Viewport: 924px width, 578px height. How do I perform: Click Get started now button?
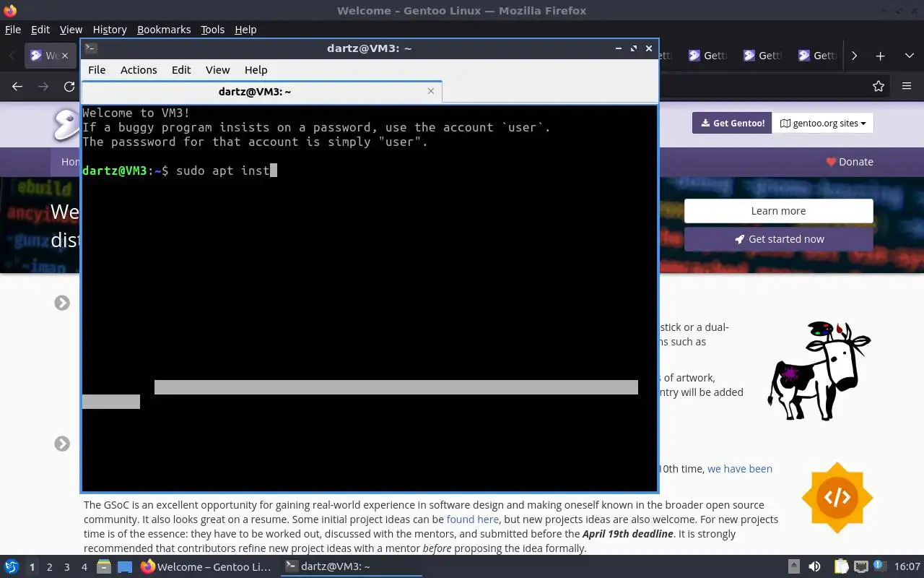point(778,239)
